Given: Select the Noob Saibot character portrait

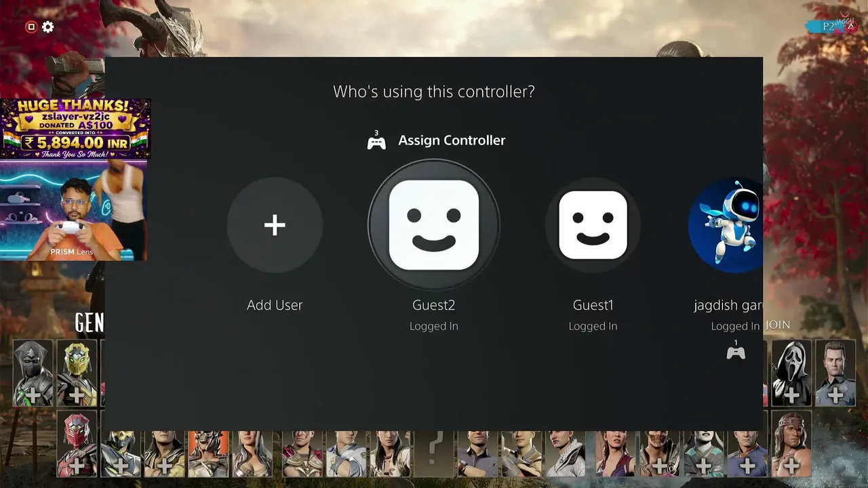Looking at the screenshot, I should click(33, 373).
